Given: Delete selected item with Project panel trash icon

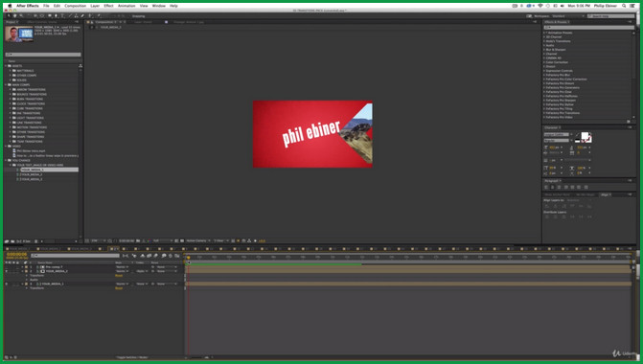Looking at the screenshot, I should (36, 241).
